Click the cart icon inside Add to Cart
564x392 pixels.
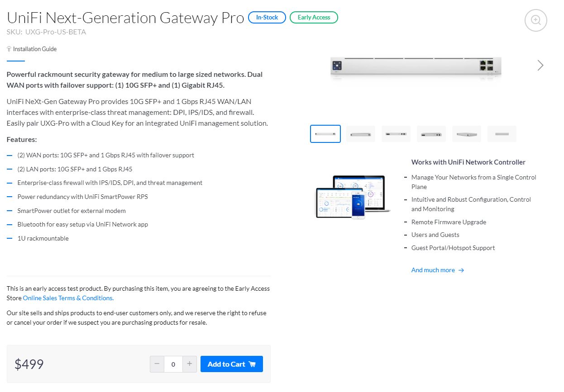click(x=251, y=364)
